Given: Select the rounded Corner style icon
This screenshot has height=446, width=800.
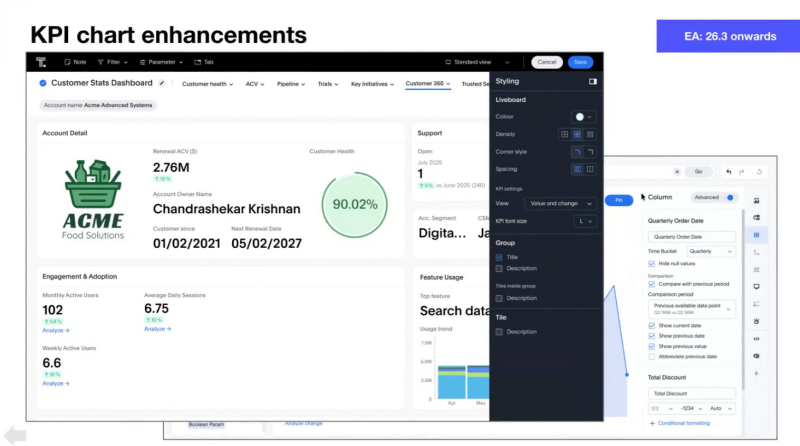Looking at the screenshot, I should [x=576, y=151].
